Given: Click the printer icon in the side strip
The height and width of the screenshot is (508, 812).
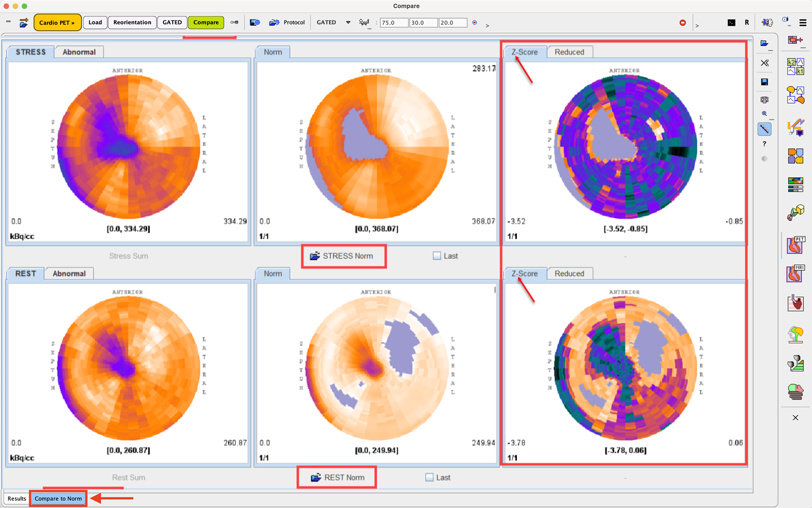Looking at the screenshot, I should 765,100.
